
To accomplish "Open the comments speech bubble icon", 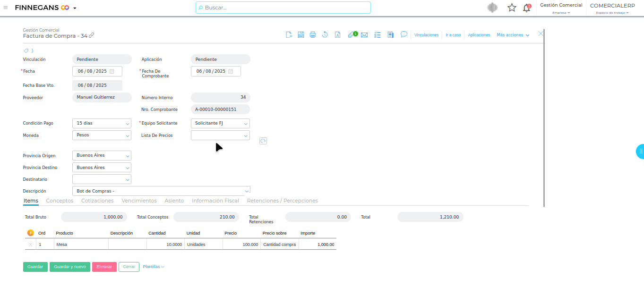I will (x=404, y=34).
